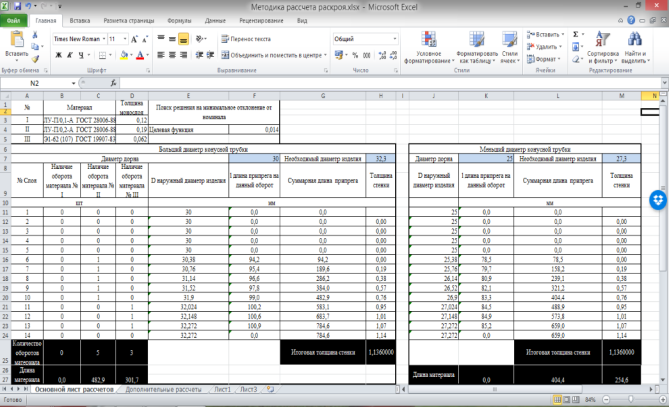Screen dimensions: 669x408
Task: Expand fill color palette arrow
Action: pos(131,55)
